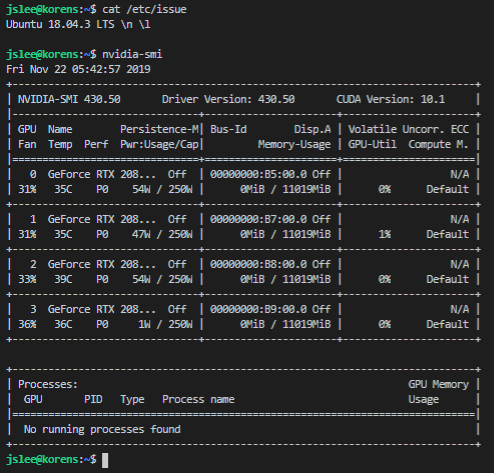Click 'Volatile Uncorr. ECC' header
This screenshot has width=494, height=473.
[408, 129]
